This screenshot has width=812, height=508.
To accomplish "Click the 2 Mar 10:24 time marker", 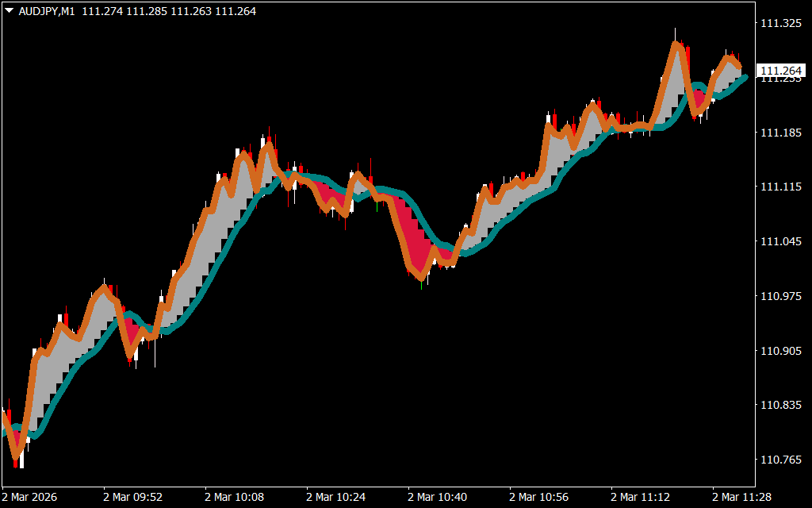I will [335, 497].
